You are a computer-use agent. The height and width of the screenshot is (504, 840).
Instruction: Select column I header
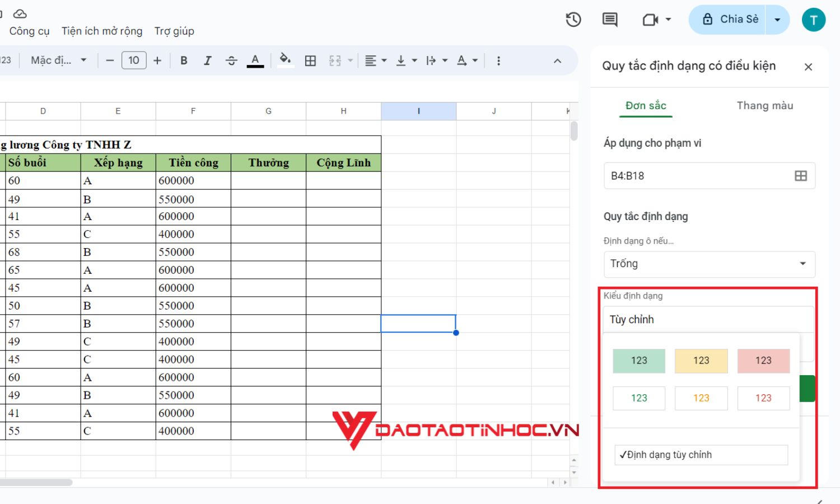click(418, 111)
